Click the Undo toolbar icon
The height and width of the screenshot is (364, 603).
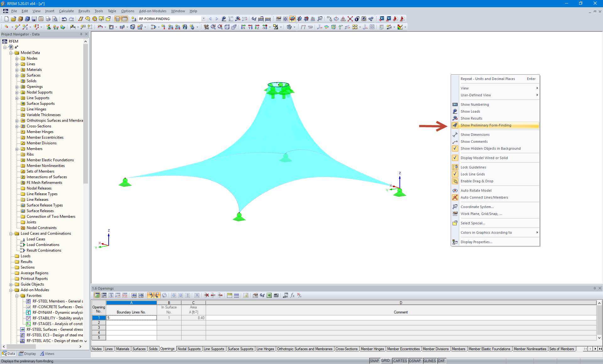[x=64, y=19]
